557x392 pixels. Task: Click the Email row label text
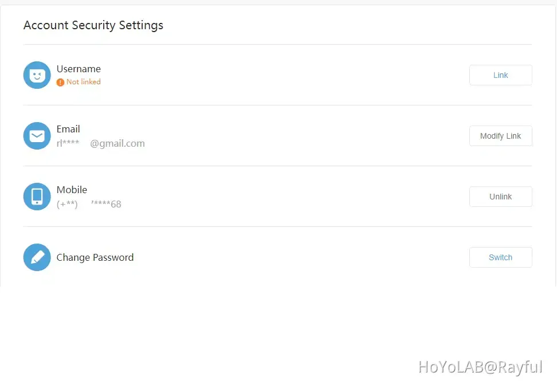coord(68,129)
